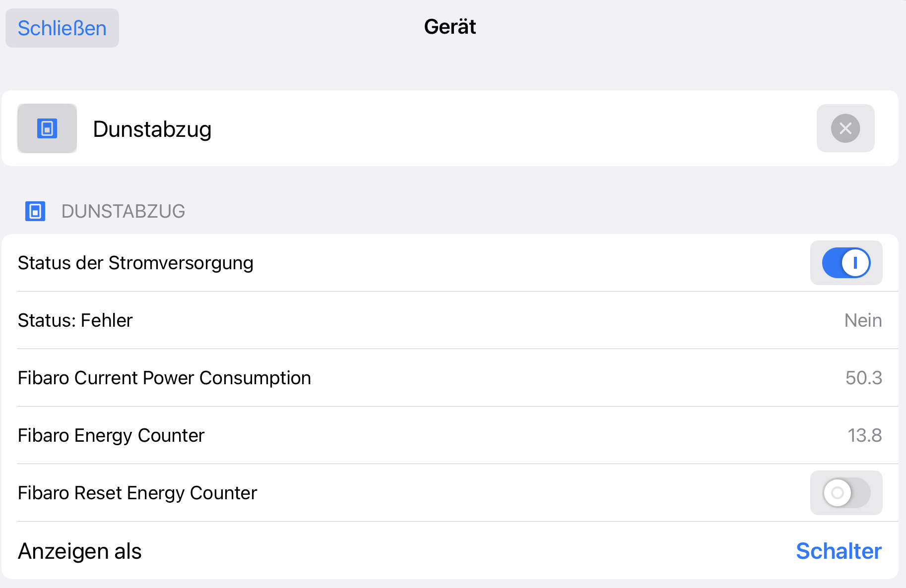Click icon beside DUNSTABZUG section header

[35, 211]
